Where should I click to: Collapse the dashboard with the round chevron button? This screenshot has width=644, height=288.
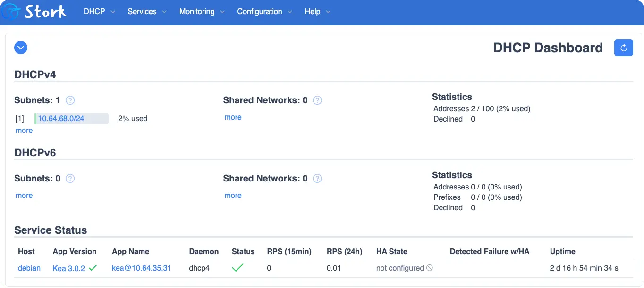tap(21, 48)
